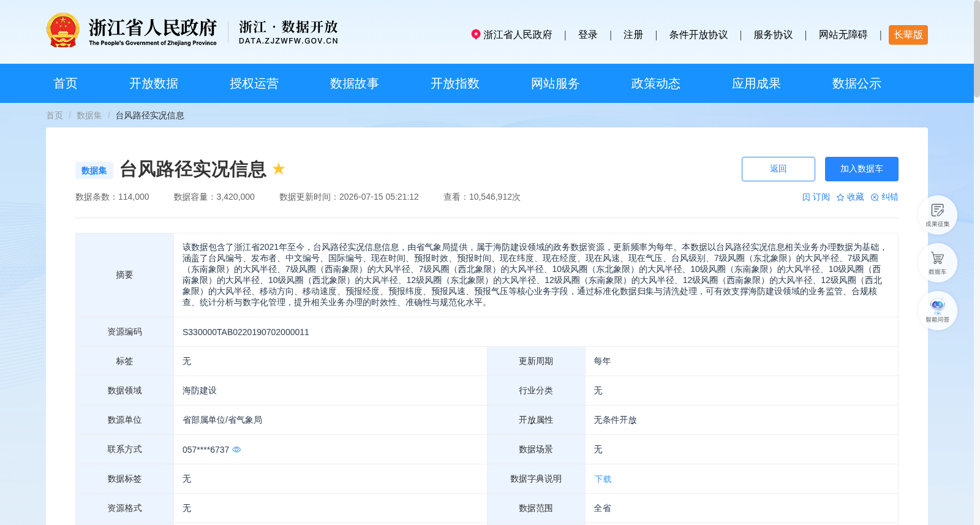
Task: Open the 政策动态 navigation tab
Action: 656,83
